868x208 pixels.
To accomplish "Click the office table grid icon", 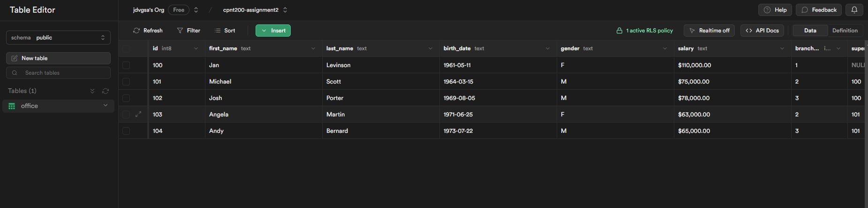I will click(12, 106).
